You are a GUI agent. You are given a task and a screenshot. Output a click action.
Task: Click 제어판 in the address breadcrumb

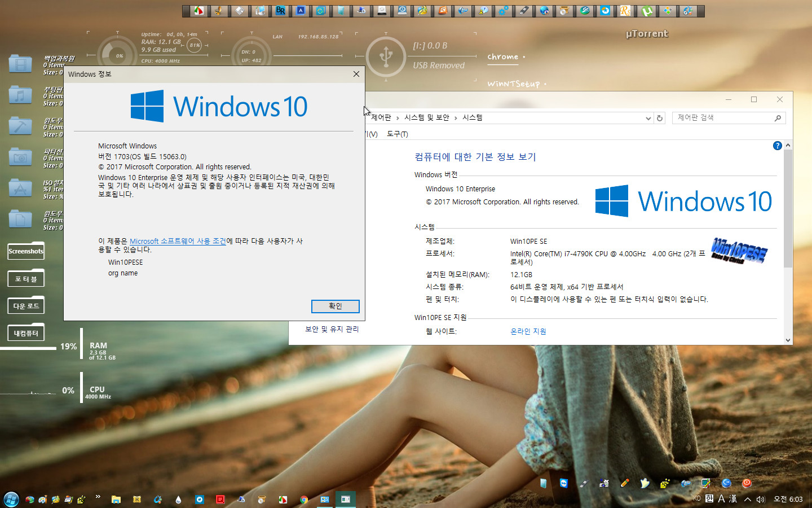click(x=381, y=117)
